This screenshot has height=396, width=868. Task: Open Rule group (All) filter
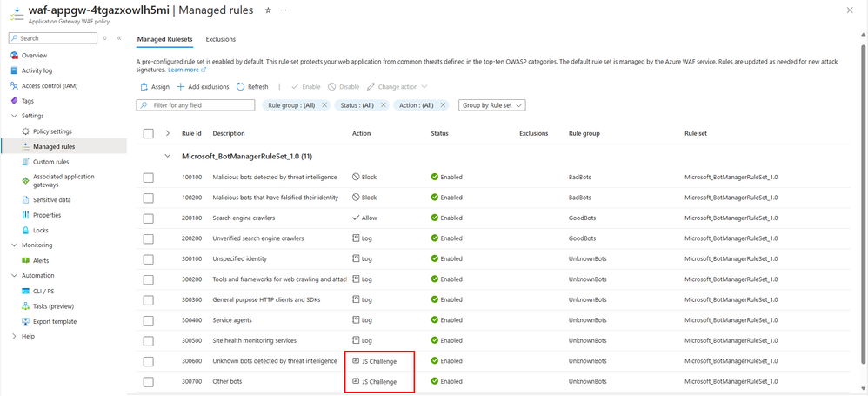(291, 105)
